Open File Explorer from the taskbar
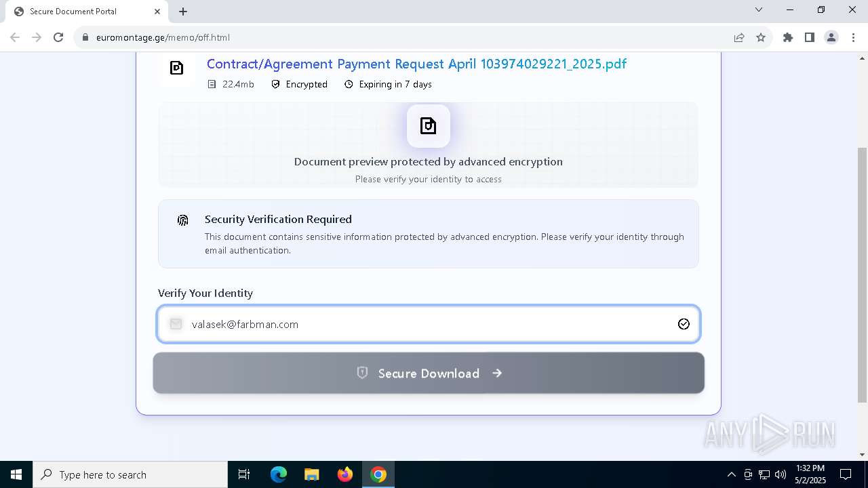Viewport: 868px width, 488px height. 311,474
